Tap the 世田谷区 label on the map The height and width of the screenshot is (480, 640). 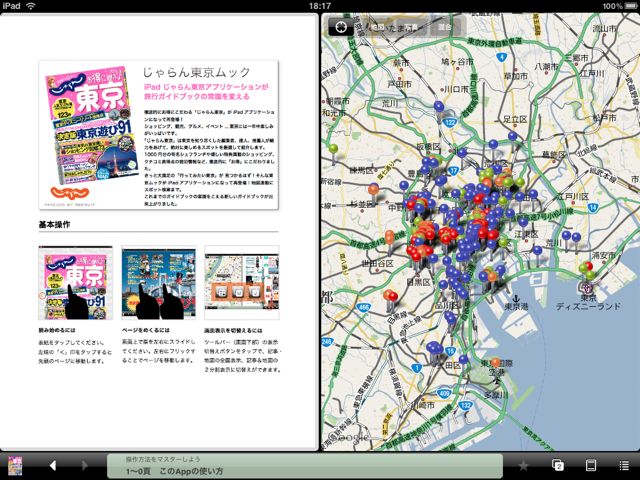pos(378,264)
